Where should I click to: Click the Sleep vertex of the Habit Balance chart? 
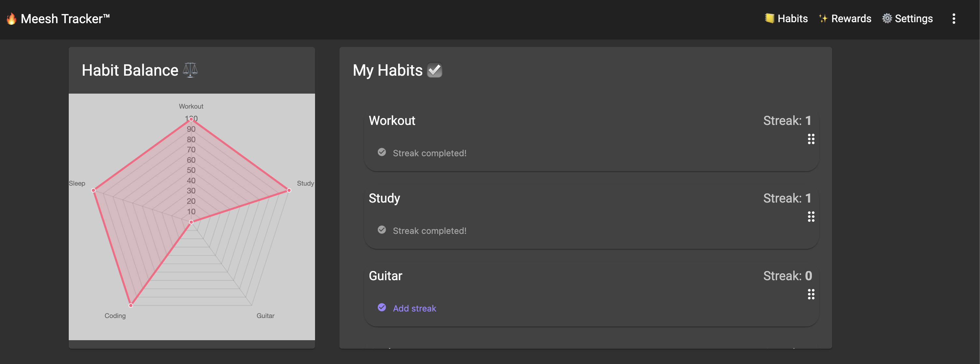pos(94,191)
